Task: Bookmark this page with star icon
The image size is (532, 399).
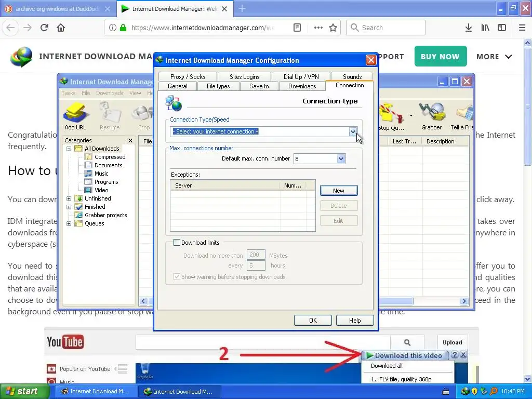Action: [333, 28]
